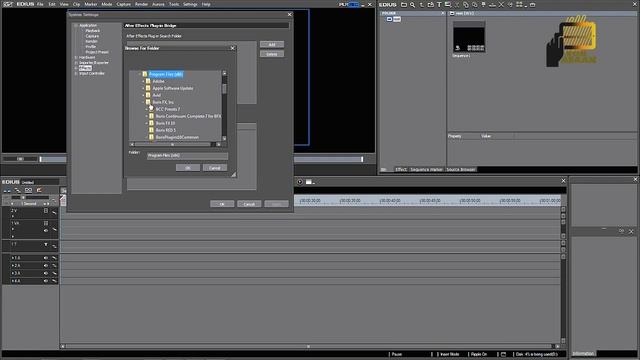640x360 pixels.
Task: Click the T title icon in Bin toolbar
Action: (439, 4)
